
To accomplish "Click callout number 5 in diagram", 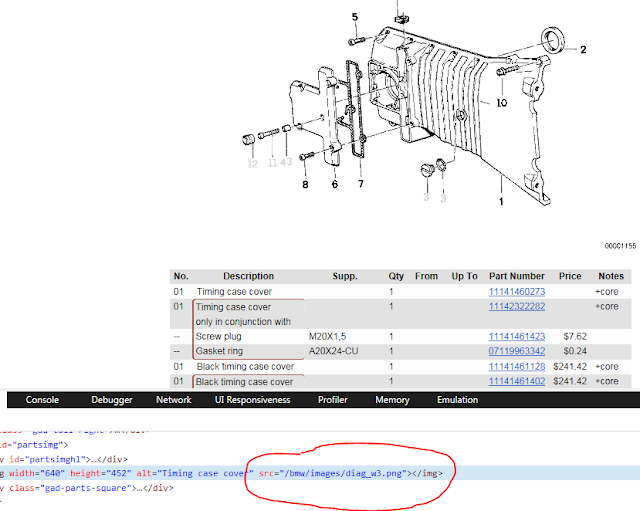I will point(355,17).
